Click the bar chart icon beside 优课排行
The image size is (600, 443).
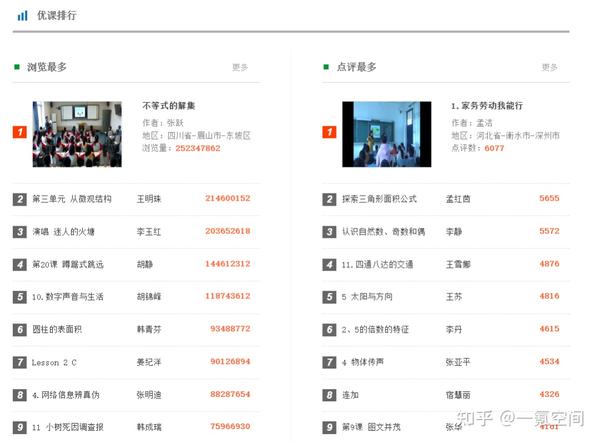pyautogui.click(x=23, y=16)
